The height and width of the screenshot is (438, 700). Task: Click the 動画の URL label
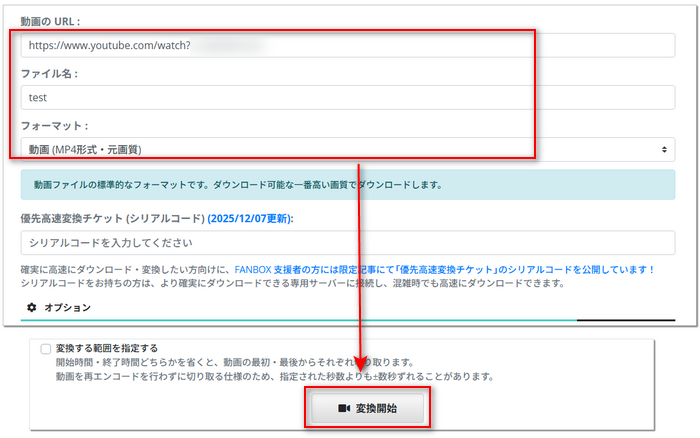tap(50, 21)
